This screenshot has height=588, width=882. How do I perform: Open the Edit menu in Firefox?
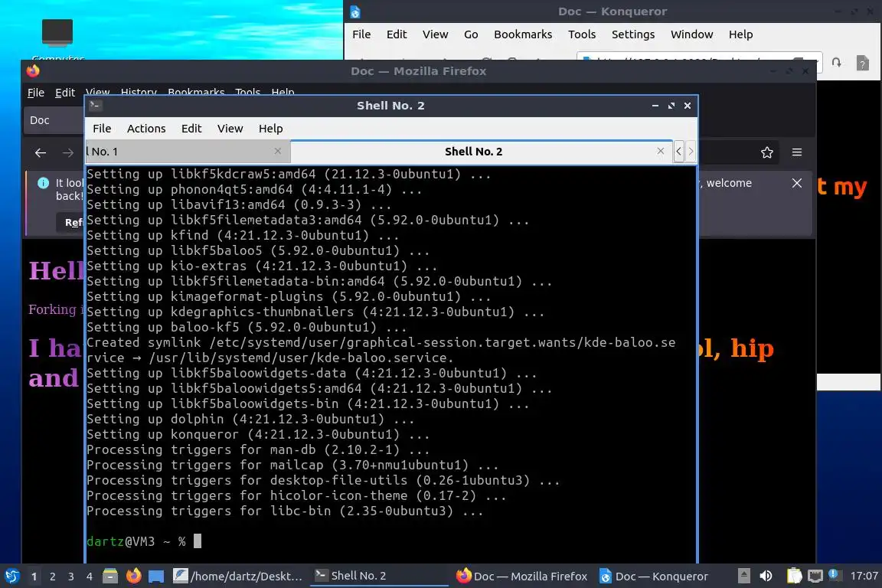click(x=64, y=93)
